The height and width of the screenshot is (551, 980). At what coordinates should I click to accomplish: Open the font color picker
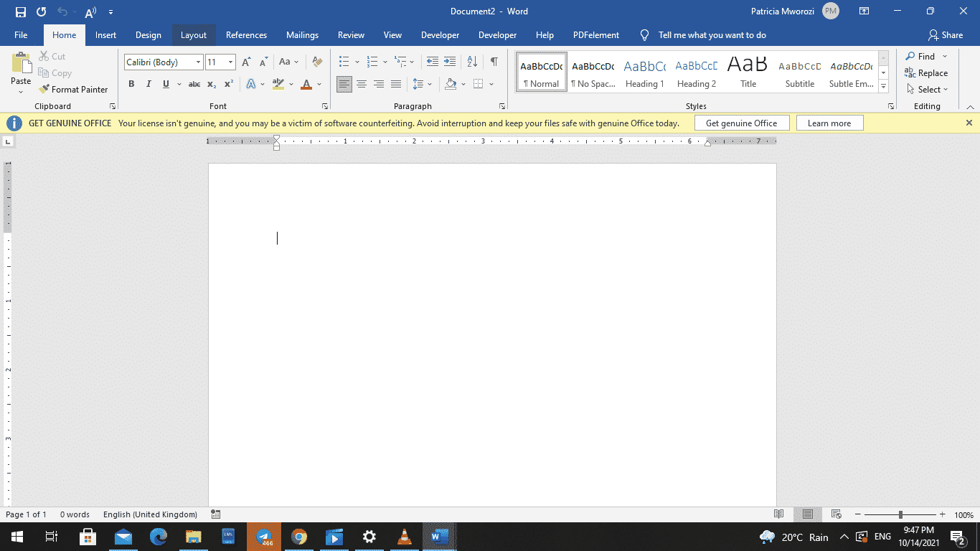click(319, 84)
